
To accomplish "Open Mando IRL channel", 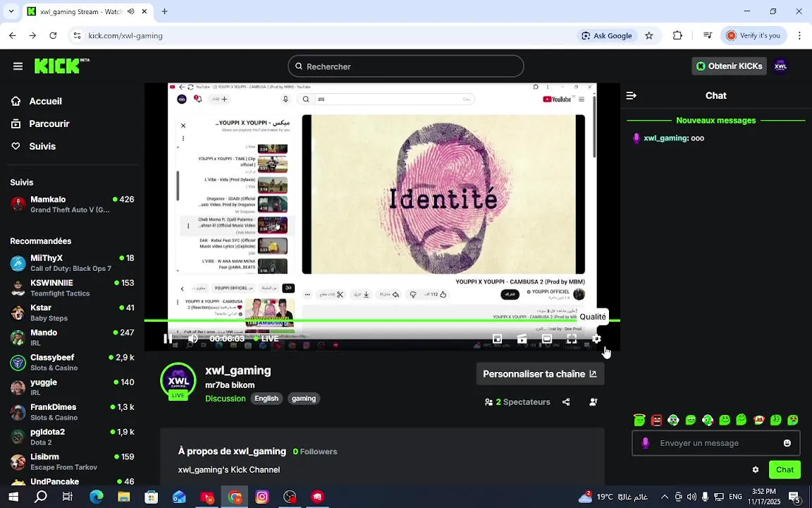I will [x=72, y=337].
